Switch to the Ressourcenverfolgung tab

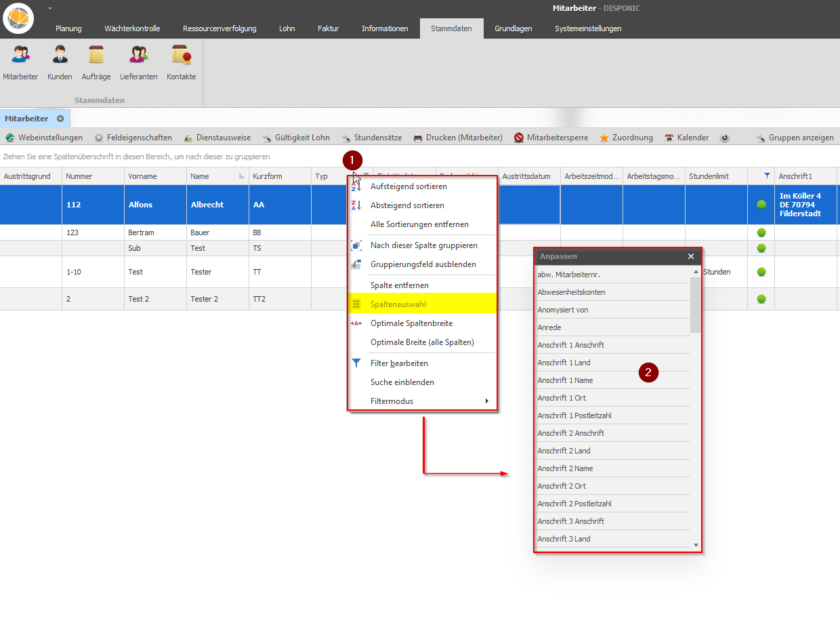219,28
